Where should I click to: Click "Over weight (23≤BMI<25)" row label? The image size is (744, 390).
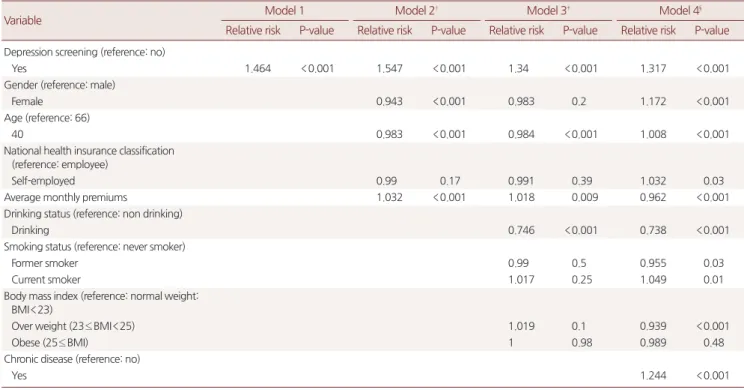point(73,326)
